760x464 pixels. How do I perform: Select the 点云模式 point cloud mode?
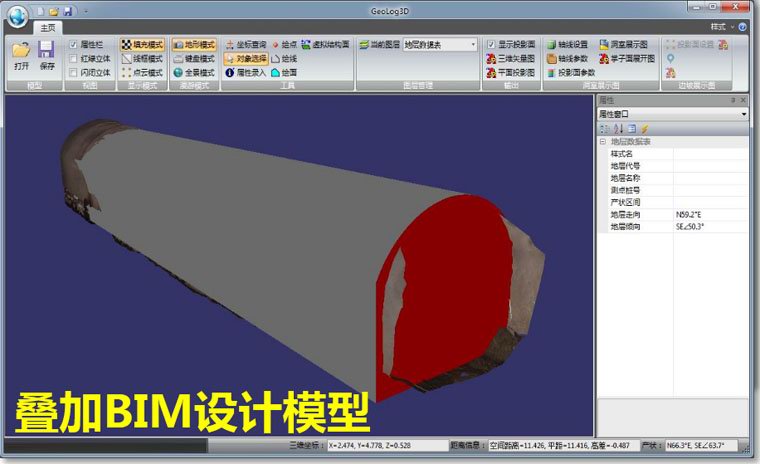142,73
